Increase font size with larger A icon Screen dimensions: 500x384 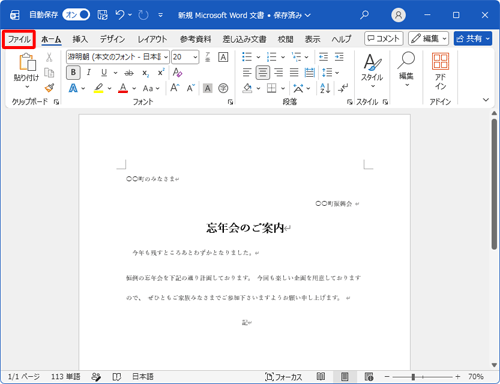[175, 88]
